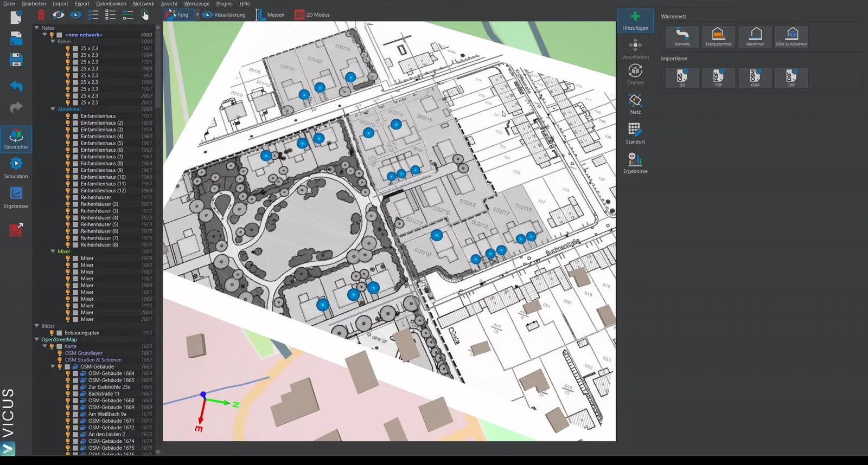Open the Fang snap dropdown arrow
Viewport: 868px width, 465px height.
tap(197, 15)
